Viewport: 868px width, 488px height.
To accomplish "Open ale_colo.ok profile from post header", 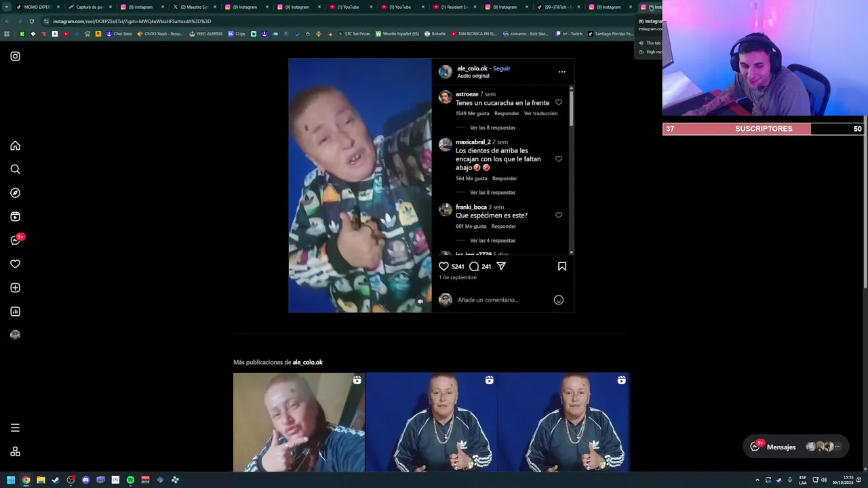I will click(x=472, y=68).
